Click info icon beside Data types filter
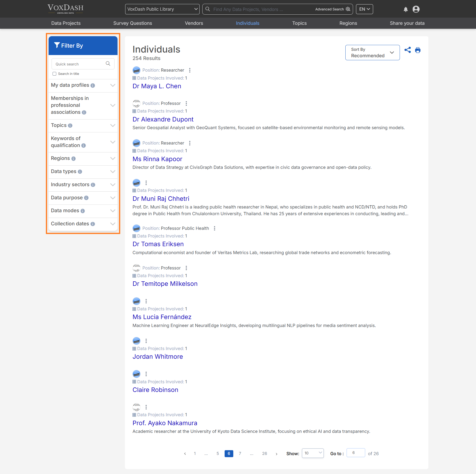 [x=80, y=172]
